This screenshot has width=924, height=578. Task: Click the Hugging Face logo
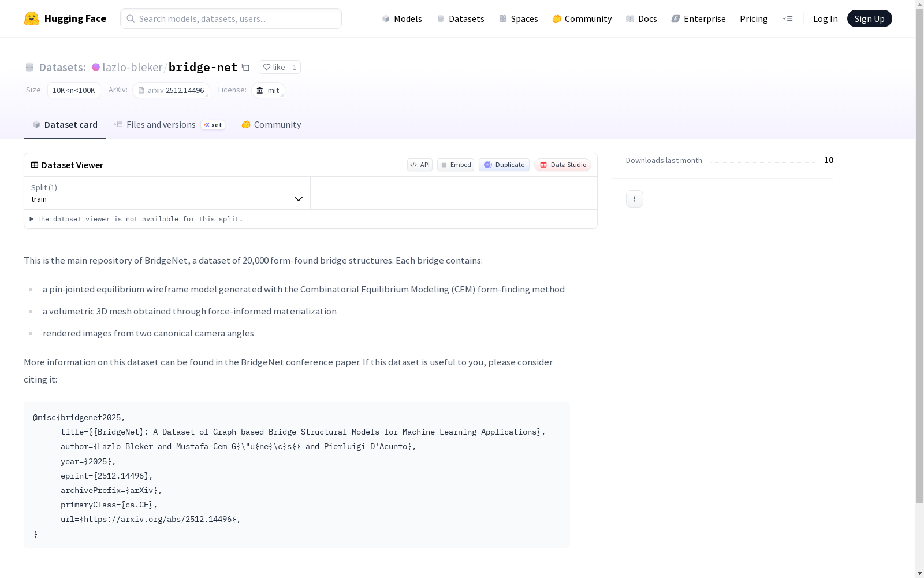point(65,18)
